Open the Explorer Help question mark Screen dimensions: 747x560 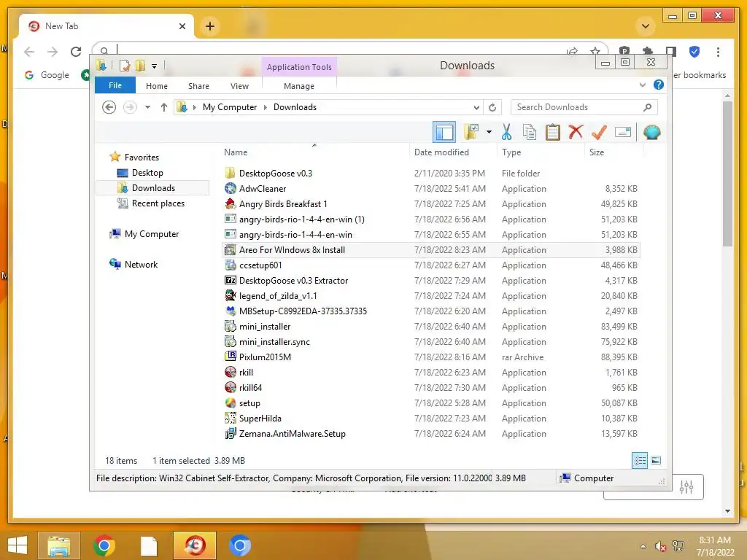click(659, 85)
